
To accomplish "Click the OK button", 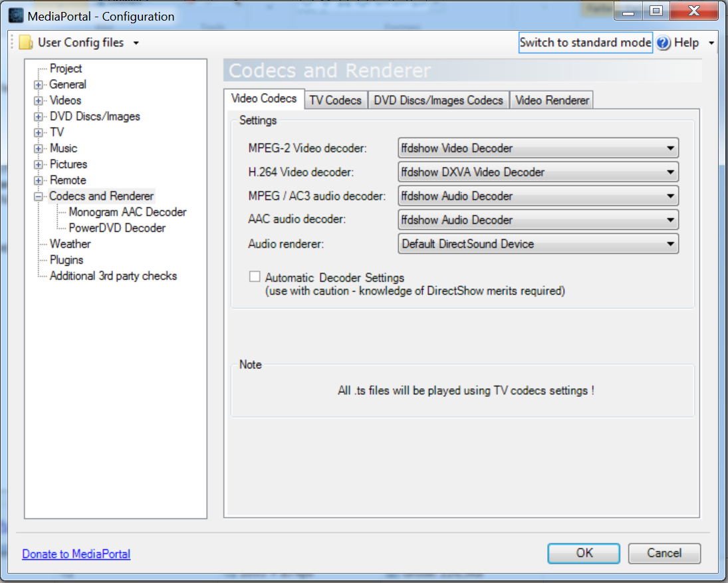I will click(584, 553).
